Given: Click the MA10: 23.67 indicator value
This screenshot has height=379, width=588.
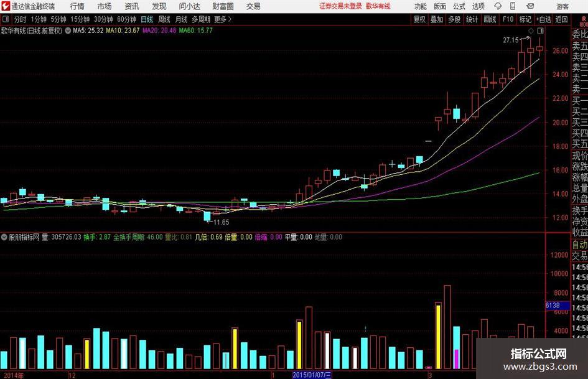Looking at the screenshot, I should pos(123,30).
